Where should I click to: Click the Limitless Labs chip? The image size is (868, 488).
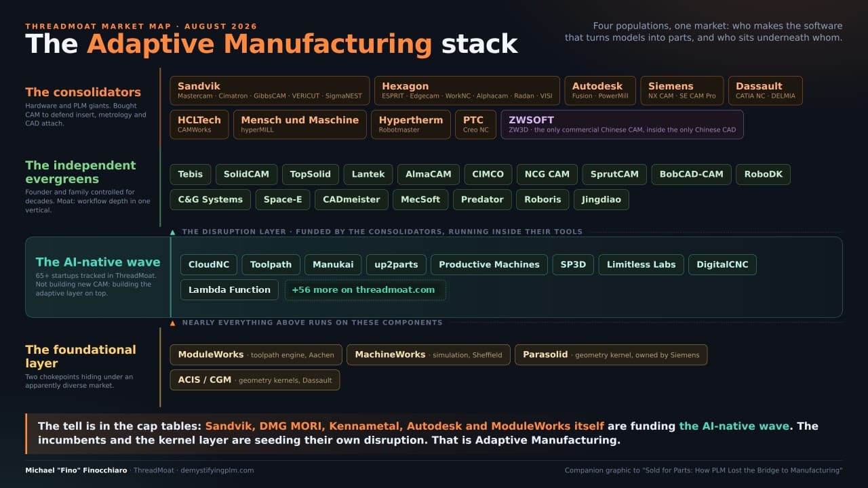(x=641, y=264)
